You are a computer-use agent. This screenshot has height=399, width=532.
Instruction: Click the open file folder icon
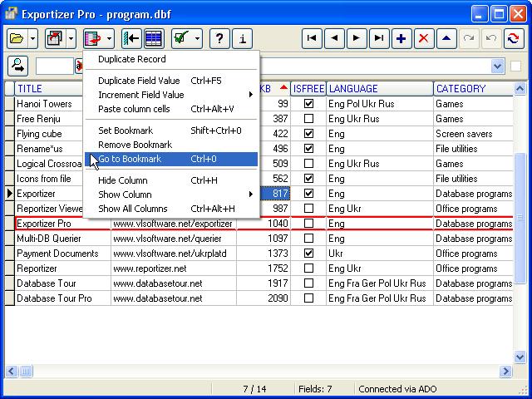[x=17, y=38]
